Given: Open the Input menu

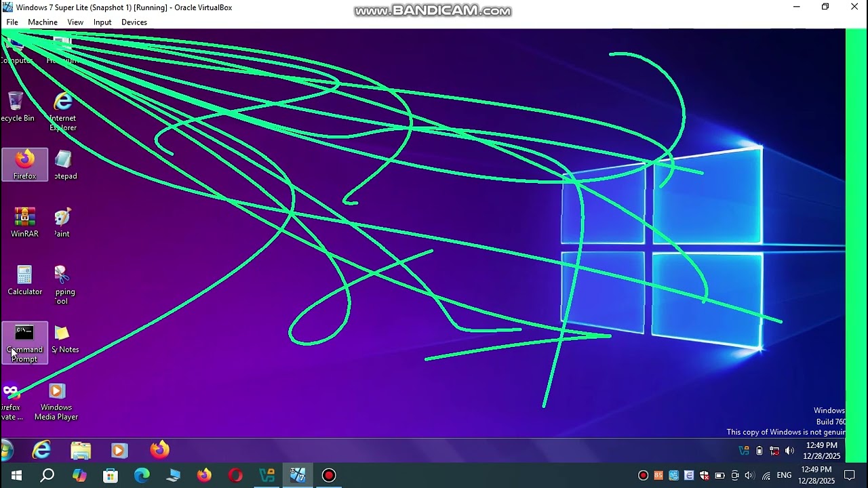Looking at the screenshot, I should click(102, 22).
